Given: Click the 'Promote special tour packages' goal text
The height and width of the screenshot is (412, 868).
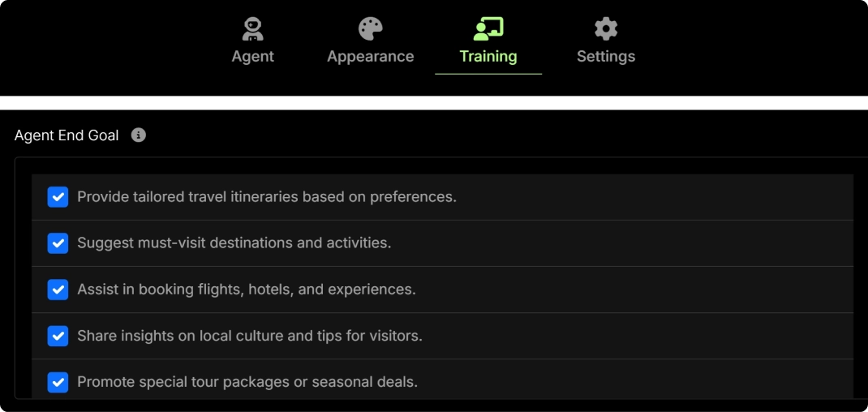Looking at the screenshot, I should 247,382.
